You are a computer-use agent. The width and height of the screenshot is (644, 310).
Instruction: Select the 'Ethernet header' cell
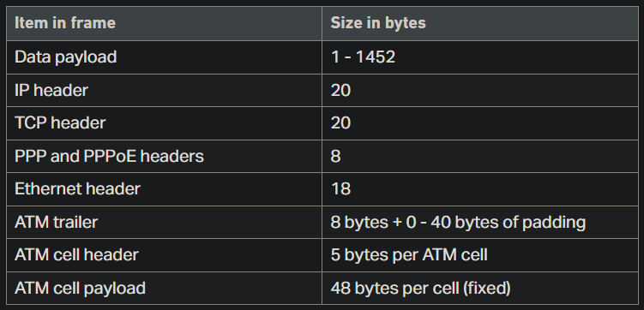click(164, 189)
